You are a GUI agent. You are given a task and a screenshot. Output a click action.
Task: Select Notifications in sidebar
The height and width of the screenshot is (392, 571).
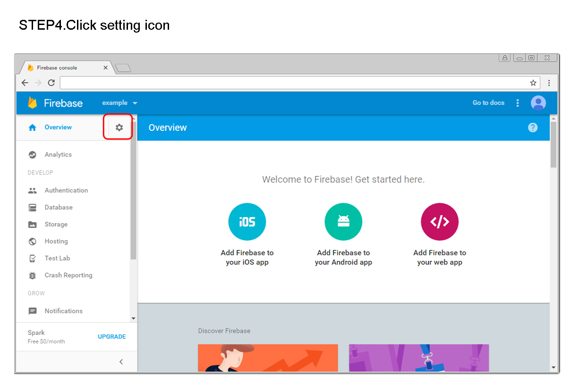pos(64,311)
